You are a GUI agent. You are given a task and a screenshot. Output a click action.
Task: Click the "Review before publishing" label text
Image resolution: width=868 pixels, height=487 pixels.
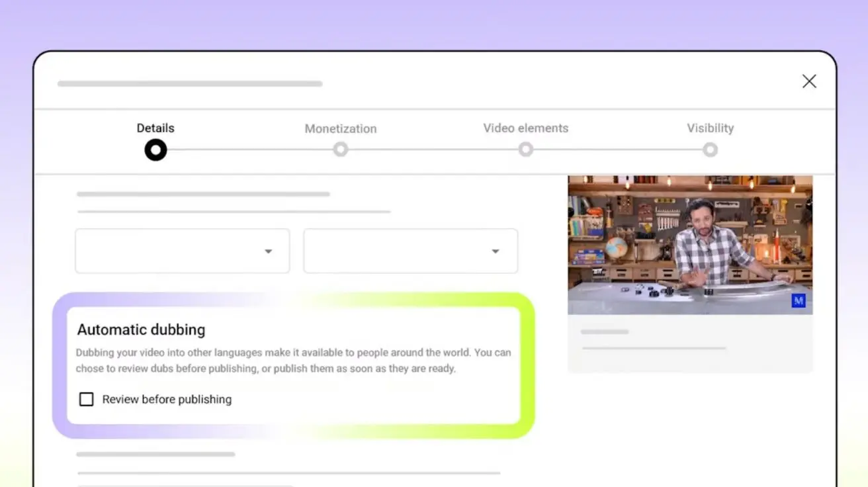167,400
